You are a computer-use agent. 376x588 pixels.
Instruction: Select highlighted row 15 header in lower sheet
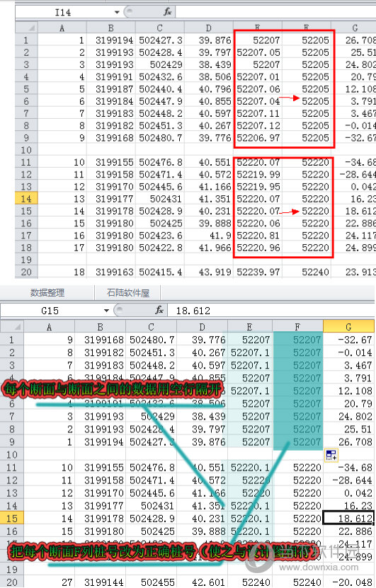[12, 519]
